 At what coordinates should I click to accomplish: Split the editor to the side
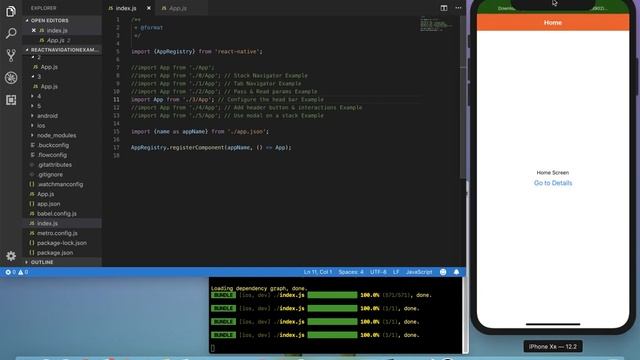[444, 8]
